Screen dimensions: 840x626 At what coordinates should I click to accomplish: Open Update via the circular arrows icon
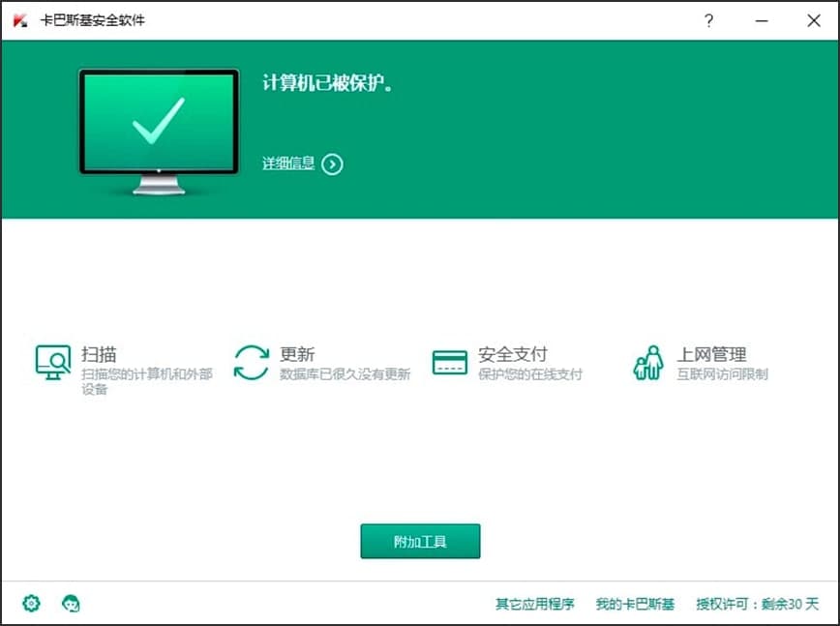(x=254, y=360)
